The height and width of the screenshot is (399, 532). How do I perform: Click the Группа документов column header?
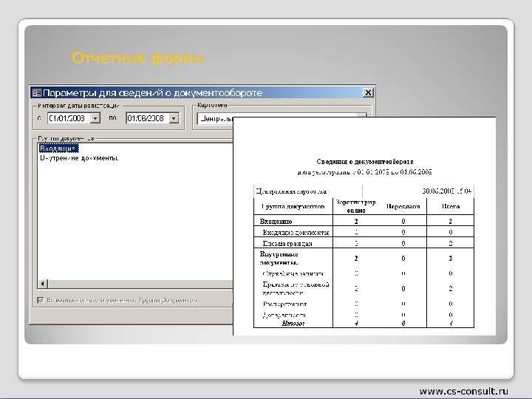point(293,206)
